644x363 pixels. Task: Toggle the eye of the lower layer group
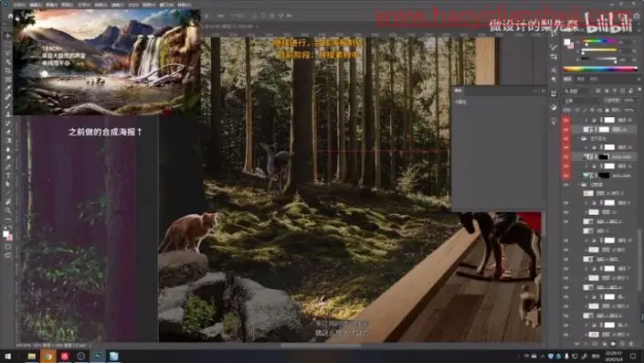pyautogui.click(x=566, y=185)
